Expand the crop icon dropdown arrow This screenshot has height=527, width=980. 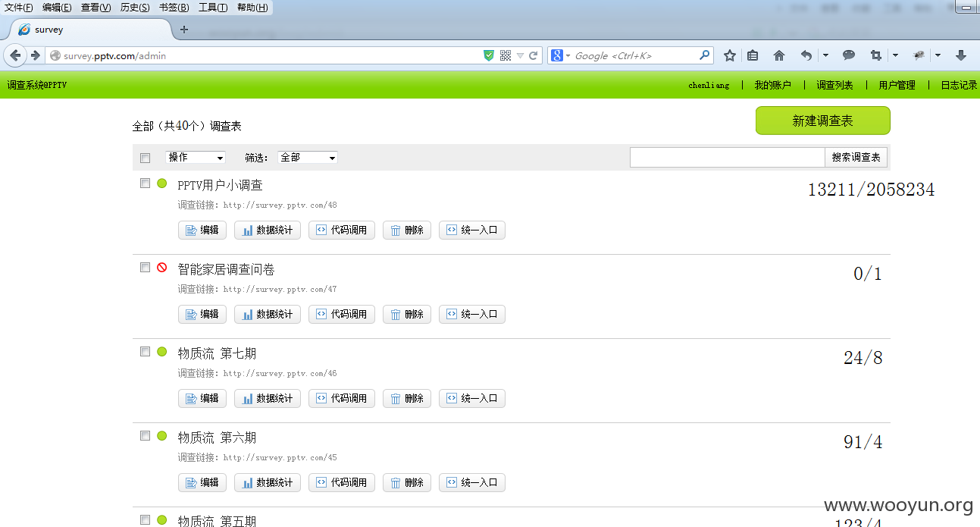pyautogui.click(x=895, y=55)
